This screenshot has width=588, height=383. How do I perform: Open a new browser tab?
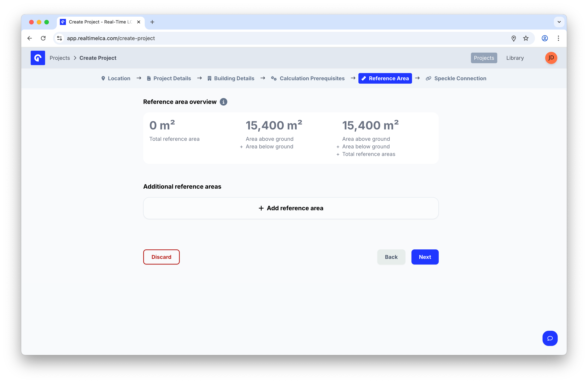[x=152, y=22]
